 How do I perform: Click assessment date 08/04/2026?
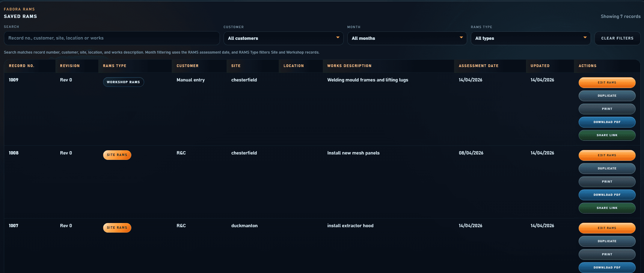pos(471,153)
